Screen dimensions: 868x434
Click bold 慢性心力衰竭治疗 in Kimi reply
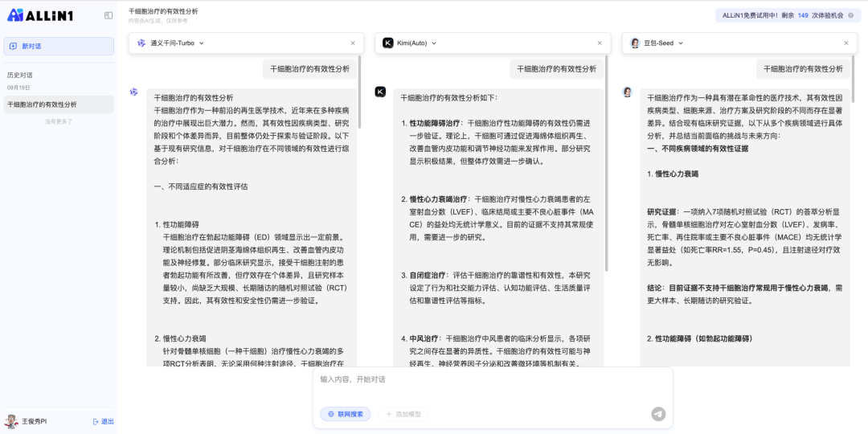tap(439, 199)
